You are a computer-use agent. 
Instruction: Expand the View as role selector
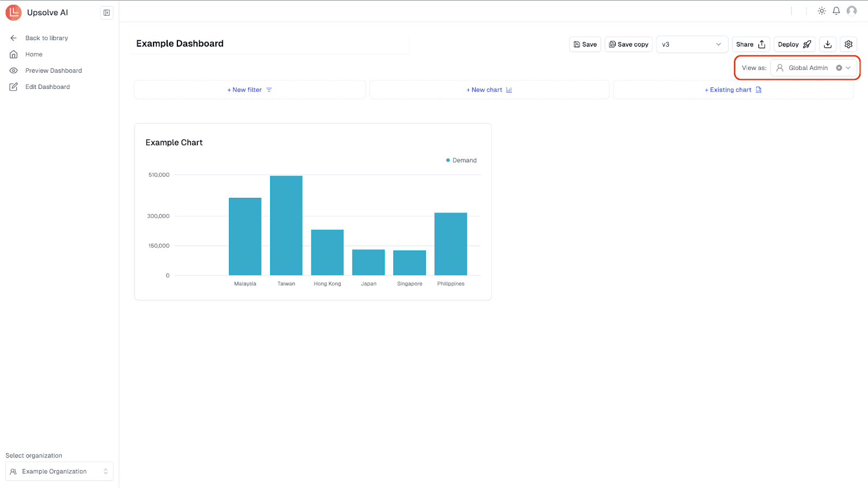pos(847,67)
